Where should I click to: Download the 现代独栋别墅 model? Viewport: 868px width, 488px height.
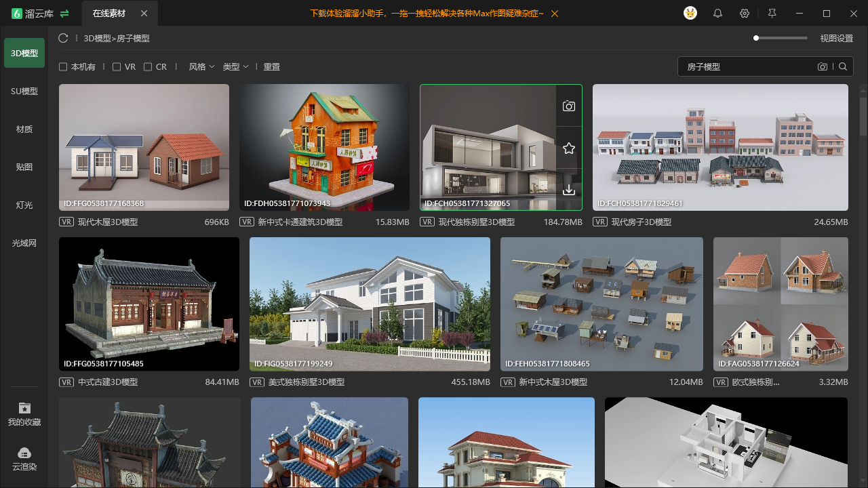569,190
